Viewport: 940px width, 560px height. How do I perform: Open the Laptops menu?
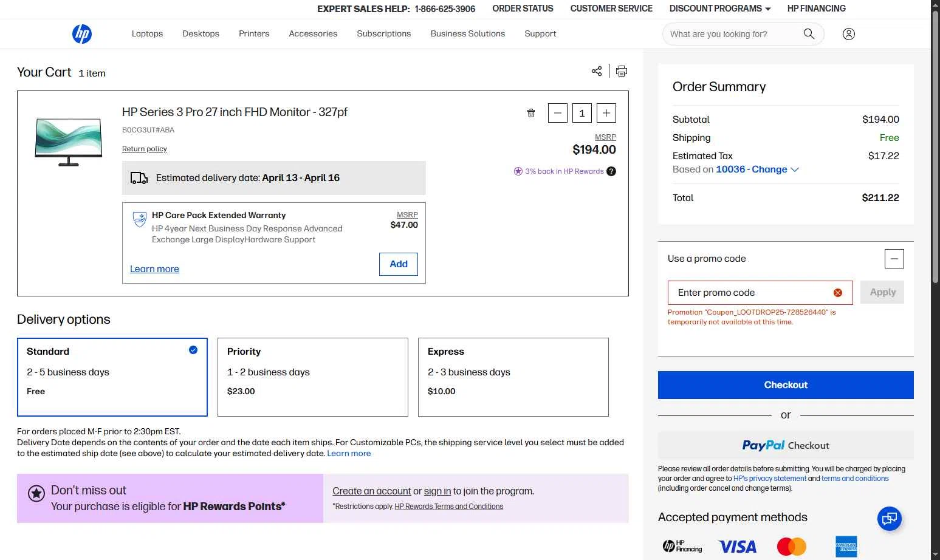point(147,34)
